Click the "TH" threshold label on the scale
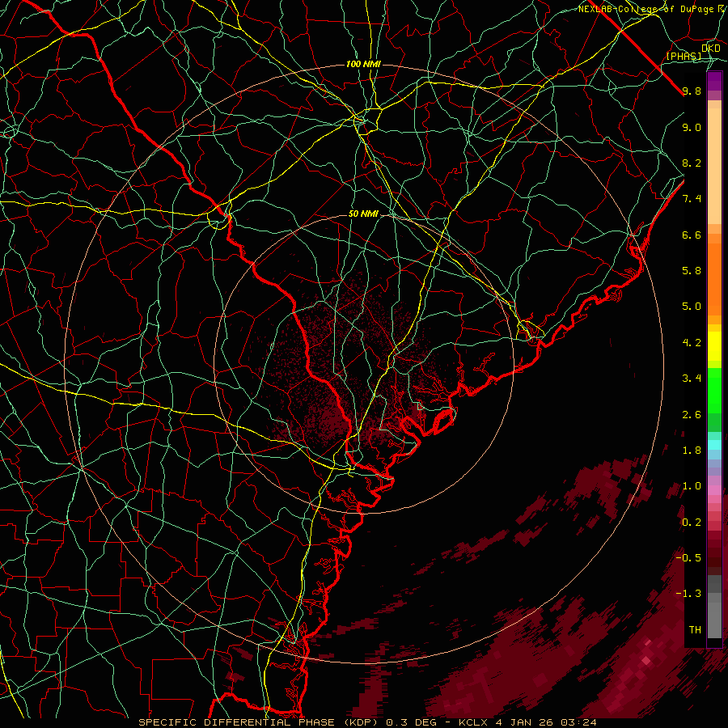 point(695,629)
